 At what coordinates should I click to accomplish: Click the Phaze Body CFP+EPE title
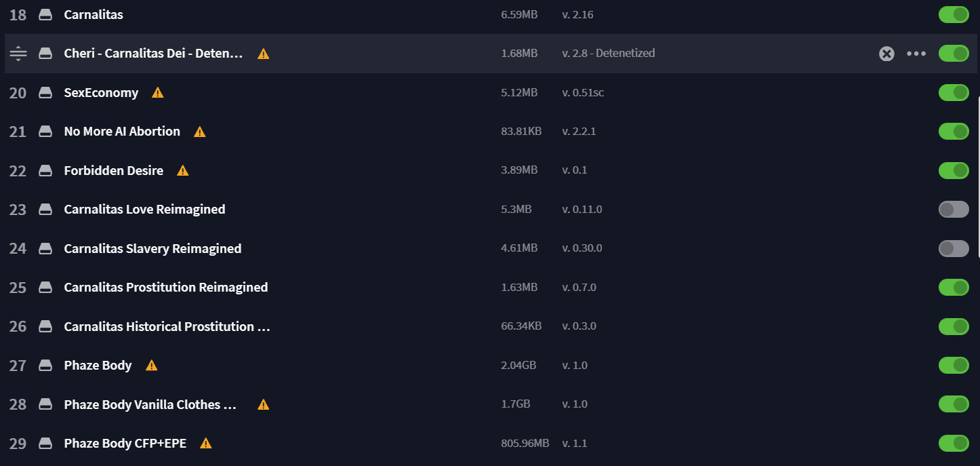click(125, 444)
